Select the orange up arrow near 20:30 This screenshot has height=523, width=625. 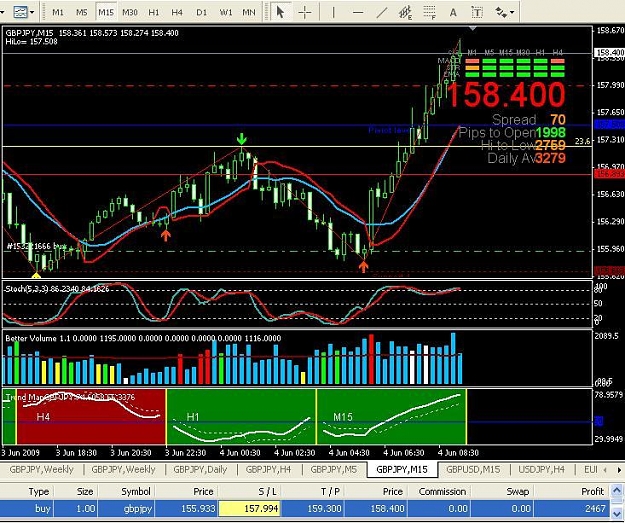click(x=166, y=235)
